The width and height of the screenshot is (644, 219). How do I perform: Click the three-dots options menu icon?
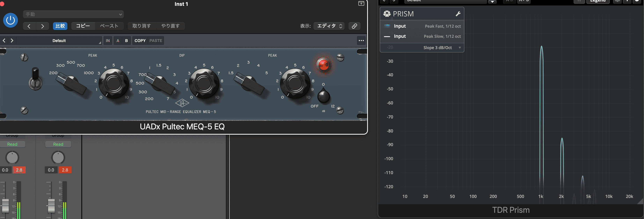point(361,41)
